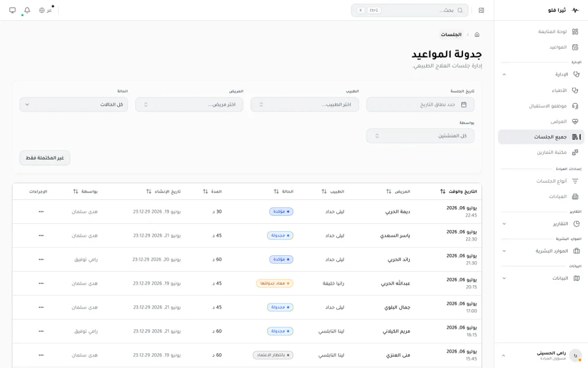Sort by المريض column
Image resolution: width=588 pixels, height=368 pixels.
click(398, 191)
